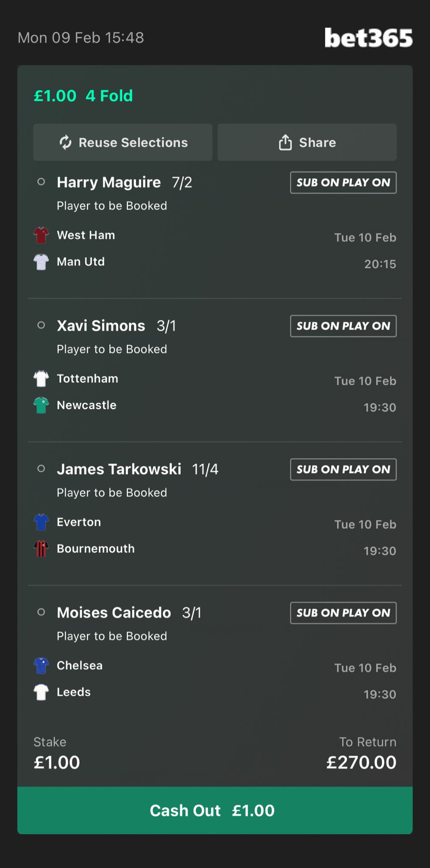The image size is (430, 868).
Task: Click the Tottenham team shirt icon
Action: coord(41,378)
